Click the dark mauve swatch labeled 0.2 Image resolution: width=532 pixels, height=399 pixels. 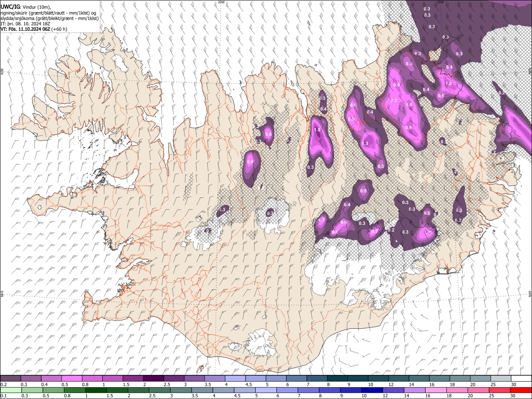click(x=10, y=379)
